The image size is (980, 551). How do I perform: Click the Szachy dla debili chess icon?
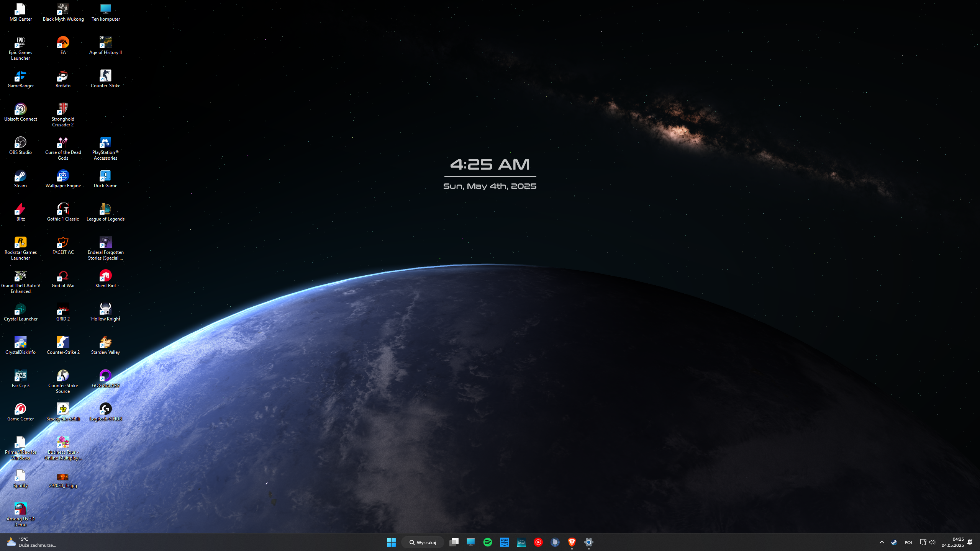pyautogui.click(x=63, y=412)
